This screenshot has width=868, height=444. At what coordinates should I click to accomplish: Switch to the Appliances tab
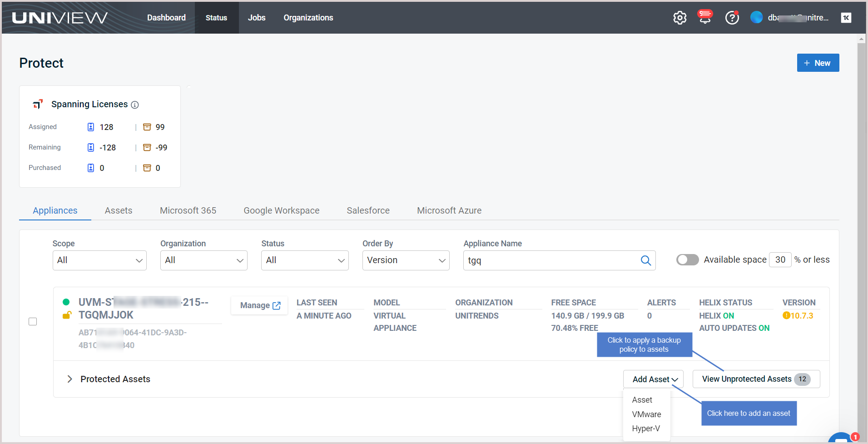tap(55, 210)
